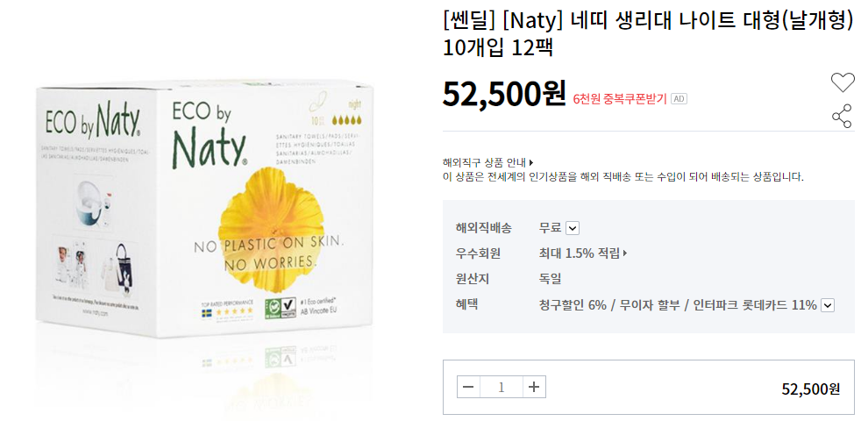Focus the quantity input field
868x421 pixels.
click(502, 387)
